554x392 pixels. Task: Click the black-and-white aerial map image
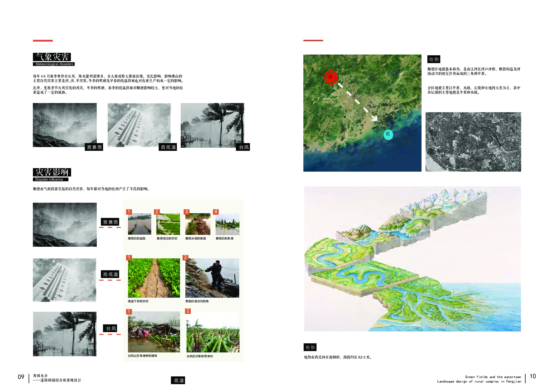point(473,142)
